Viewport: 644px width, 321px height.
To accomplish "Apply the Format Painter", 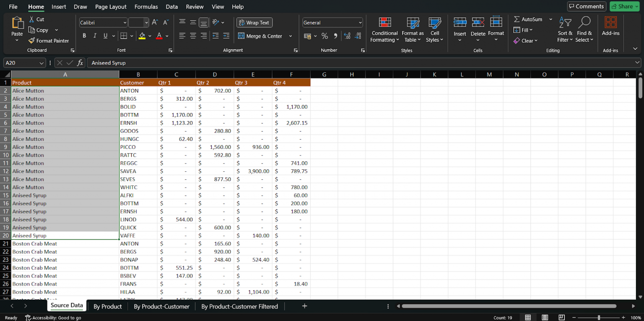I will [49, 41].
